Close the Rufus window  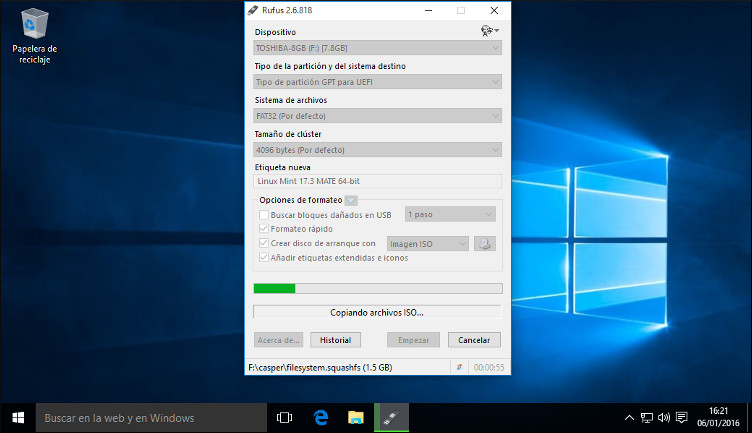494,11
